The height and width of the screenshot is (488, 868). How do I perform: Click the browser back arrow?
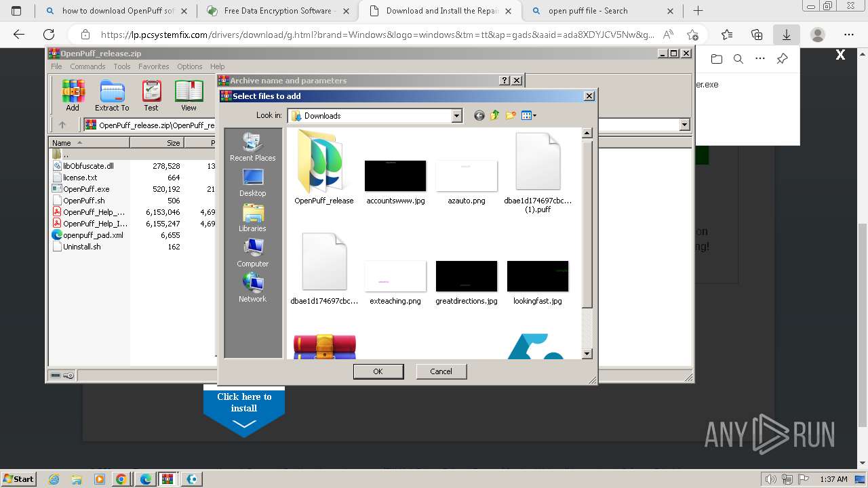tap(19, 35)
